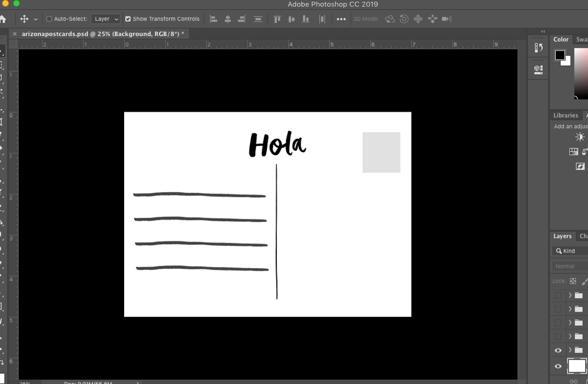Click the white background color swatch

click(x=567, y=62)
